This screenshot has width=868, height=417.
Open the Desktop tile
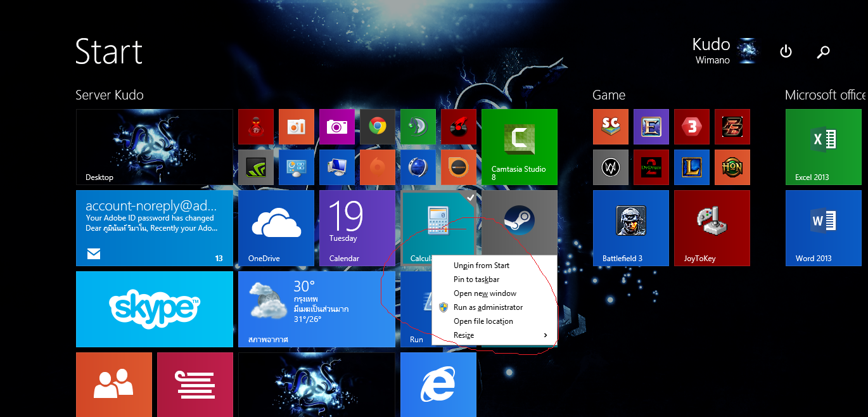click(x=155, y=147)
